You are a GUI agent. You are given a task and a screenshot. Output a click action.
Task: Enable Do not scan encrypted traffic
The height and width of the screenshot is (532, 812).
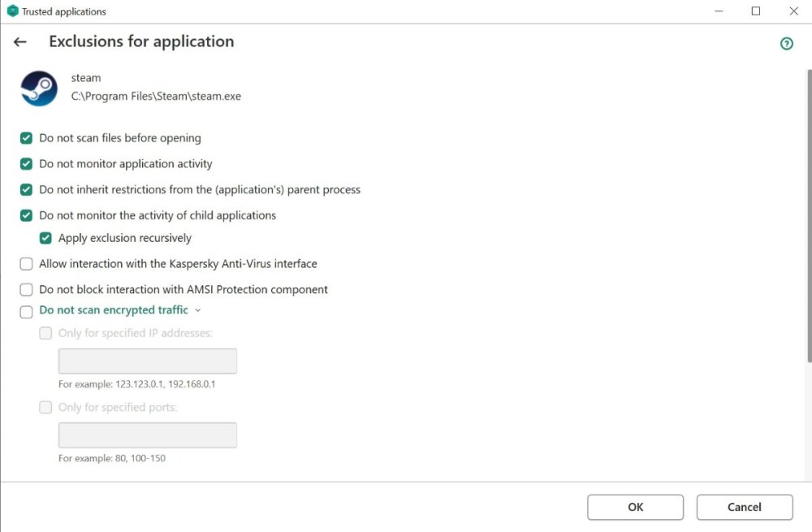point(25,310)
